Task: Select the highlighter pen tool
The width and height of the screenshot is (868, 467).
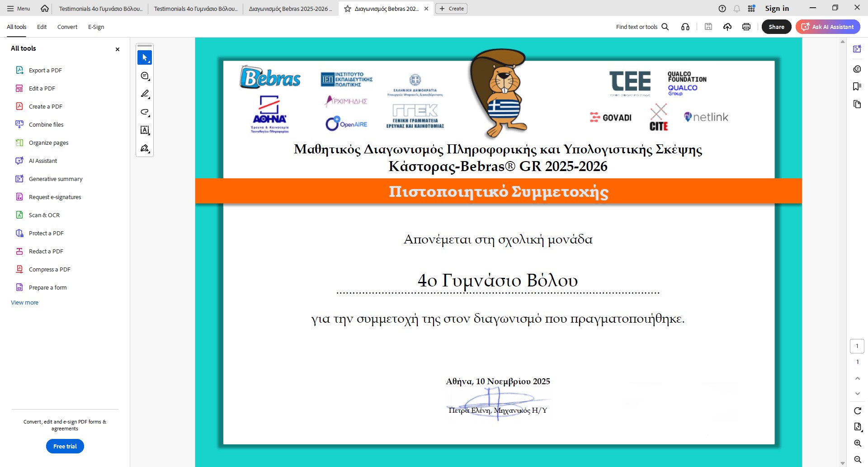Action: [x=145, y=94]
